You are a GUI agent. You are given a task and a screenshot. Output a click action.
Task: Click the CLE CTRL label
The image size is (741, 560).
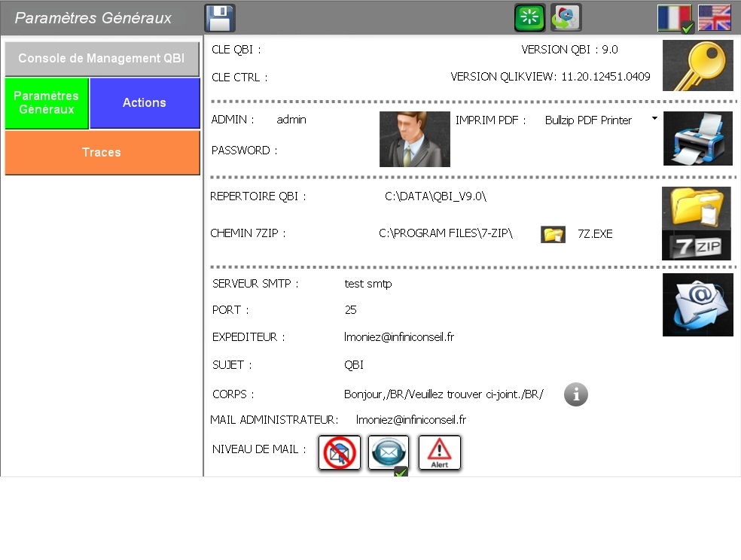(x=239, y=78)
